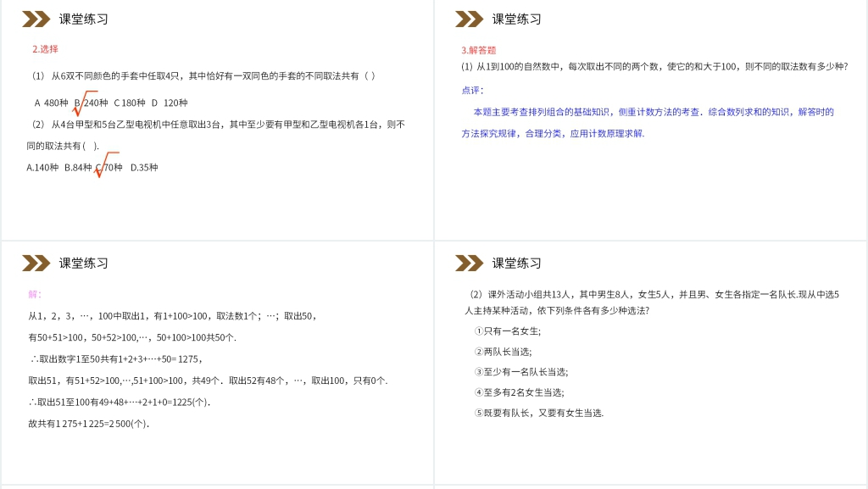Open the bottom-left slide starting with 解:
868x489 pixels.
pos(217,363)
